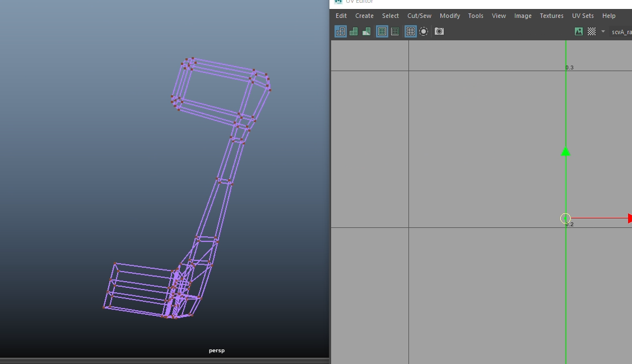This screenshot has width=632, height=364.
Task: Click the UV distortion shading icon
Action: click(x=366, y=31)
